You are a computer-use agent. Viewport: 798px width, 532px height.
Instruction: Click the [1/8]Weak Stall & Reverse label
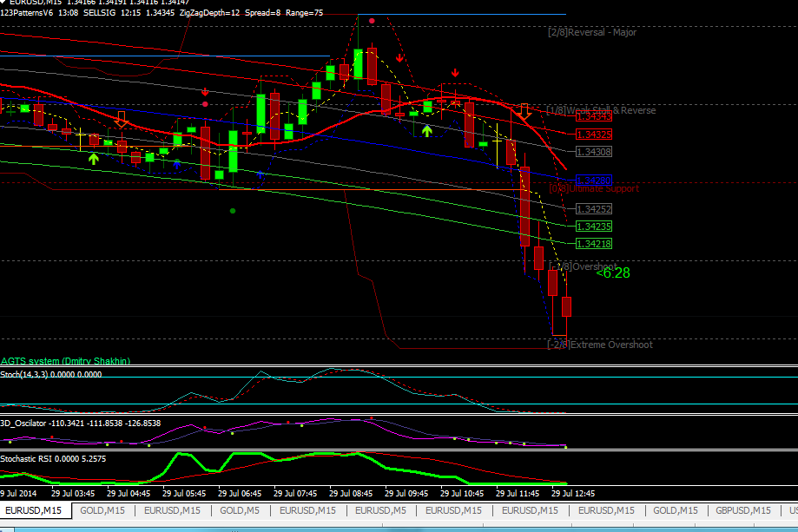601,110
